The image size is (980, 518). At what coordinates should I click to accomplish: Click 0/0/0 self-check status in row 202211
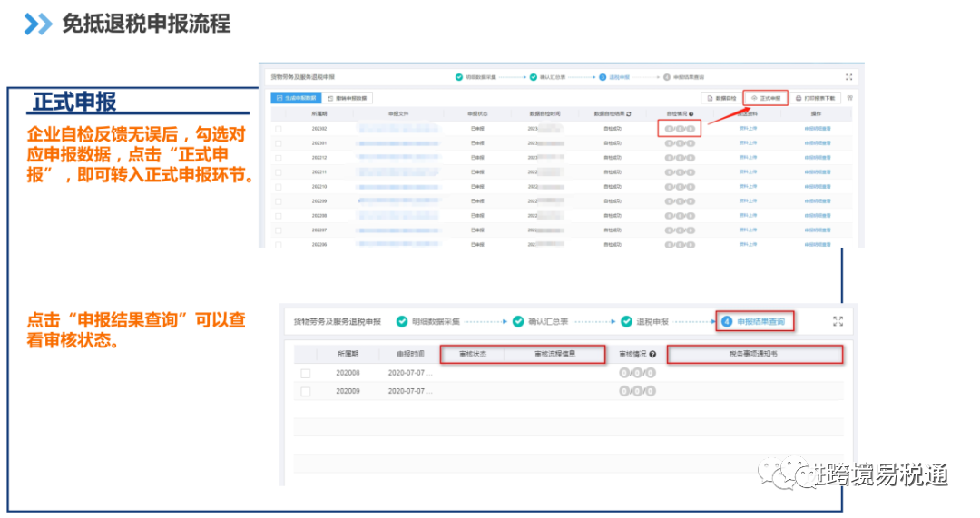pos(680,171)
